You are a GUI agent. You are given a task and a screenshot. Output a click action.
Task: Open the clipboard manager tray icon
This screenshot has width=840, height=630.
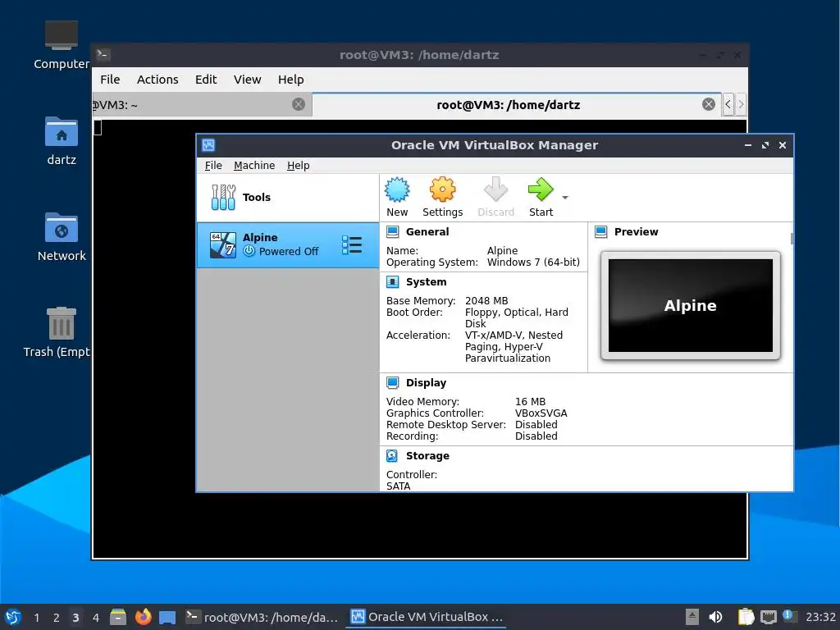pos(746,617)
